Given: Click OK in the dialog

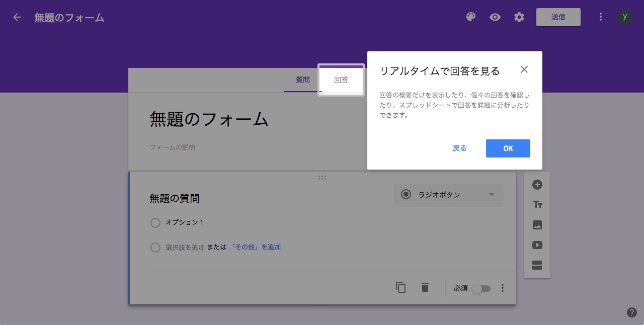Looking at the screenshot, I should [x=508, y=148].
